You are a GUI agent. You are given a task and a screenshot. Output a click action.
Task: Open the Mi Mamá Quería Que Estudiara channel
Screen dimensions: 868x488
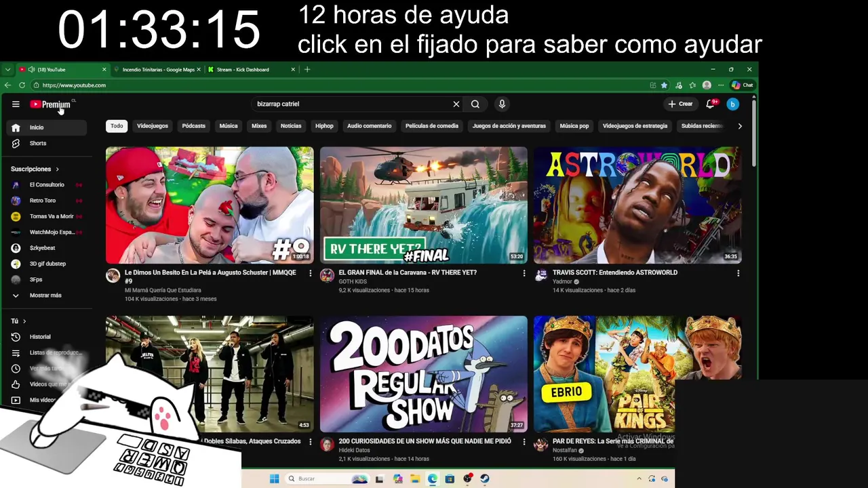click(163, 291)
